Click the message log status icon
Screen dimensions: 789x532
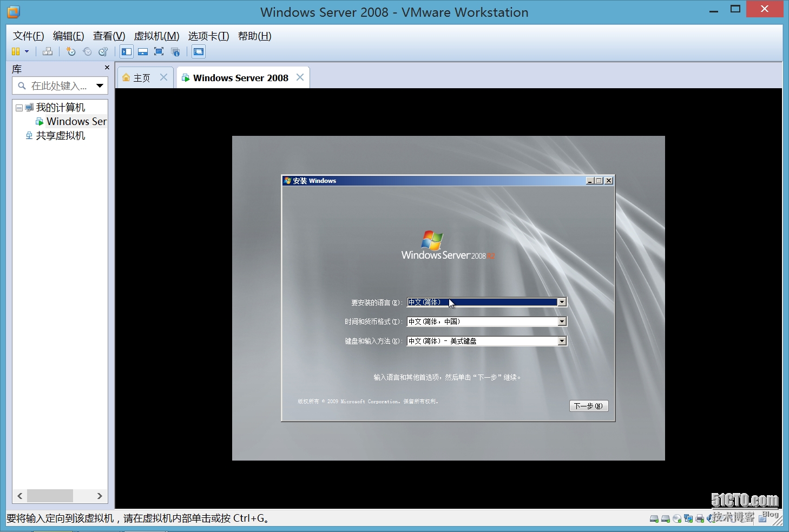tap(762, 518)
